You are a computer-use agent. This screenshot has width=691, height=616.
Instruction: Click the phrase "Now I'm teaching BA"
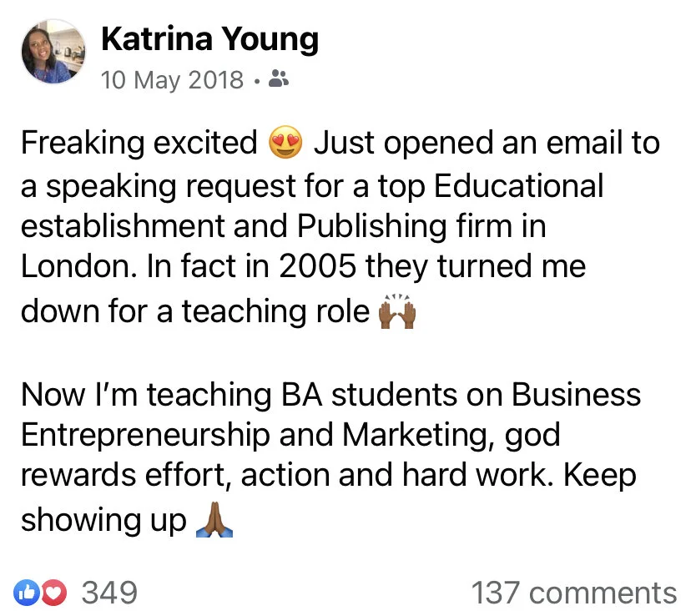click(x=171, y=394)
